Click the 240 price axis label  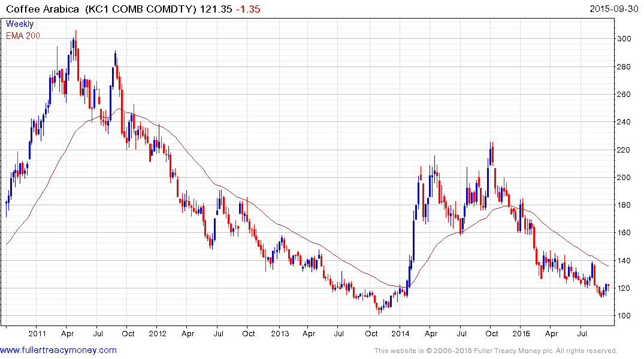point(624,122)
